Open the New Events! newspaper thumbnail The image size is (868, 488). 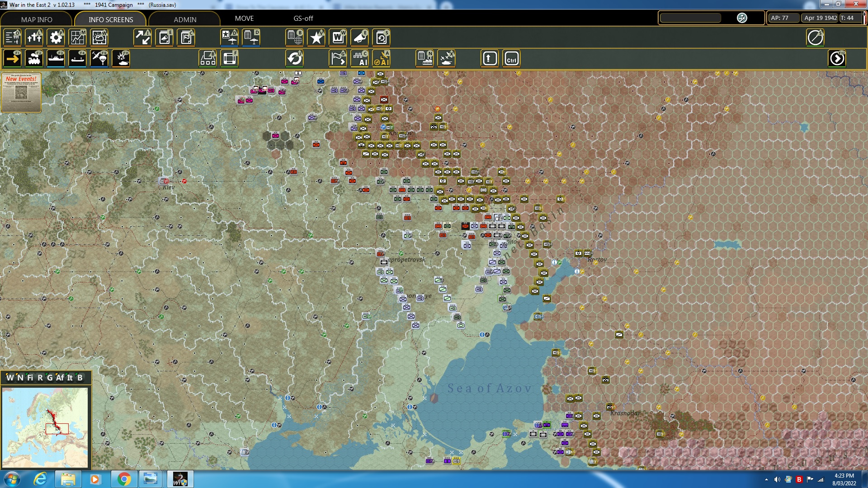[21, 93]
